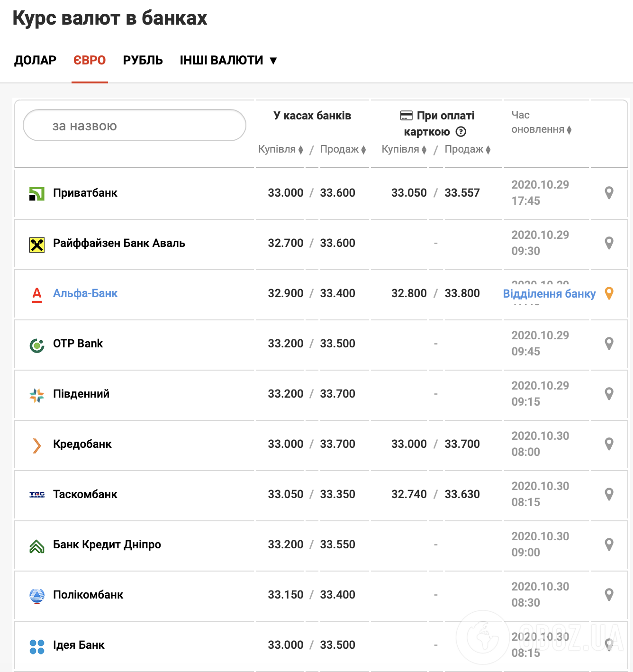Click Альфа-Банк card sell rate 33.800
This screenshot has width=633, height=672.
(x=462, y=293)
